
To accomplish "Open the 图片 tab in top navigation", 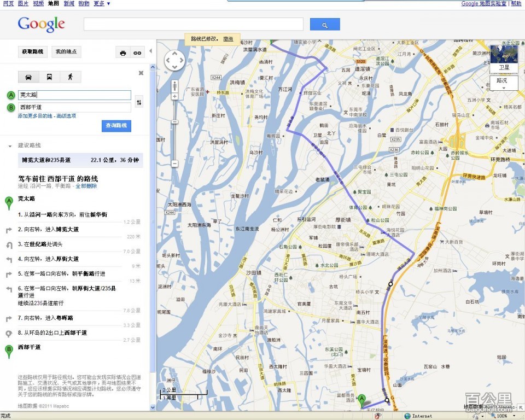I will [23, 3].
